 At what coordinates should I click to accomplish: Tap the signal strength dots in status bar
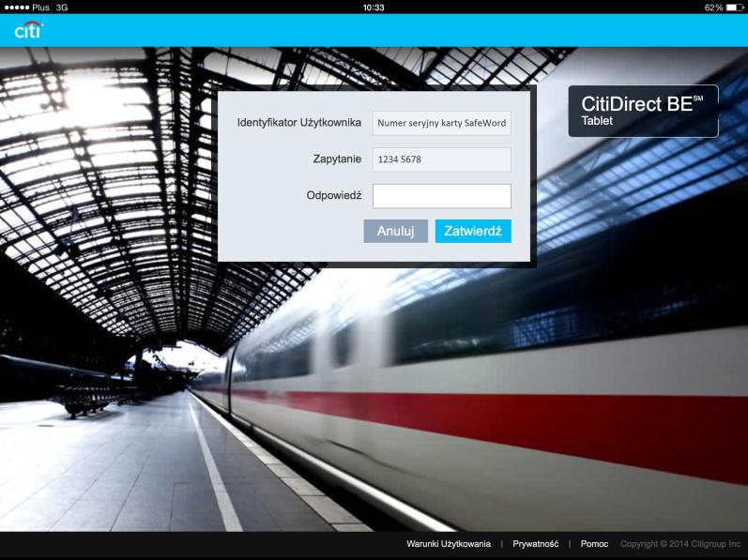16,8
